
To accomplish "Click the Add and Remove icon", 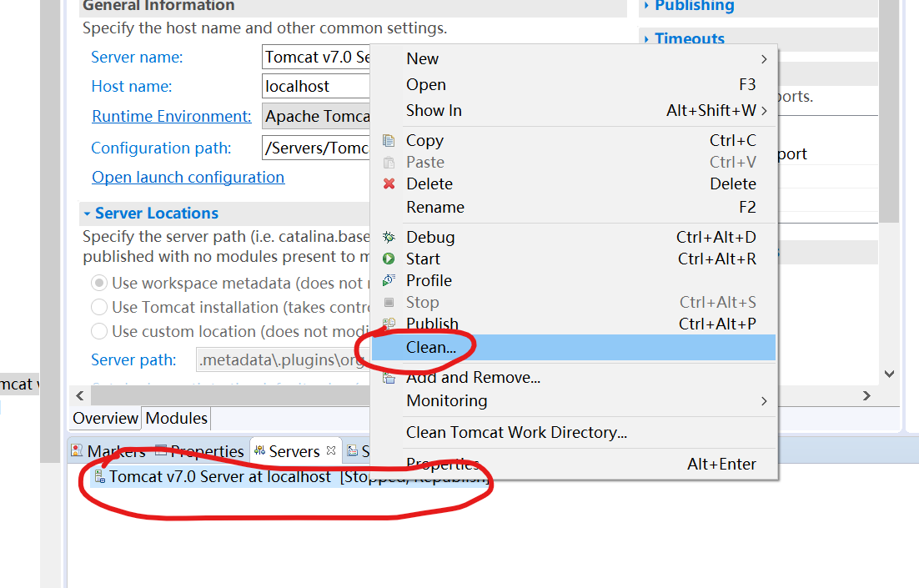I will (x=389, y=378).
